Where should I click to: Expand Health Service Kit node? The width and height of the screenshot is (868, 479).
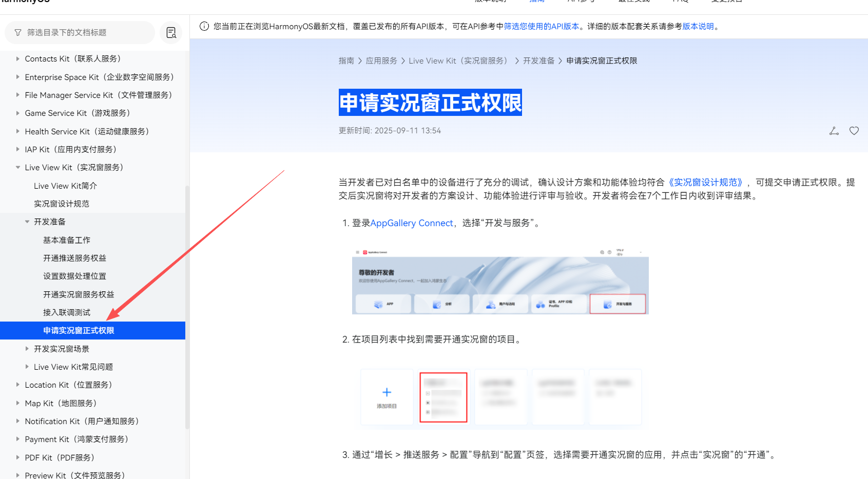[18, 131]
